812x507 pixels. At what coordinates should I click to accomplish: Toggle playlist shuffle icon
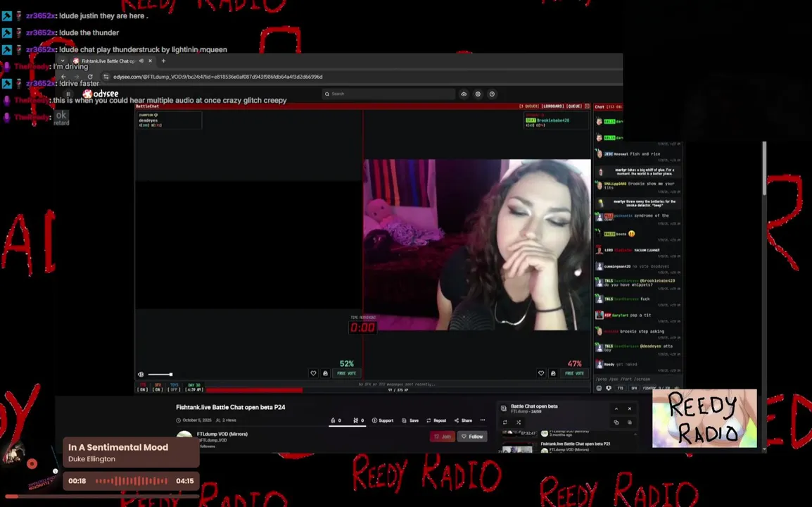[519, 423]
